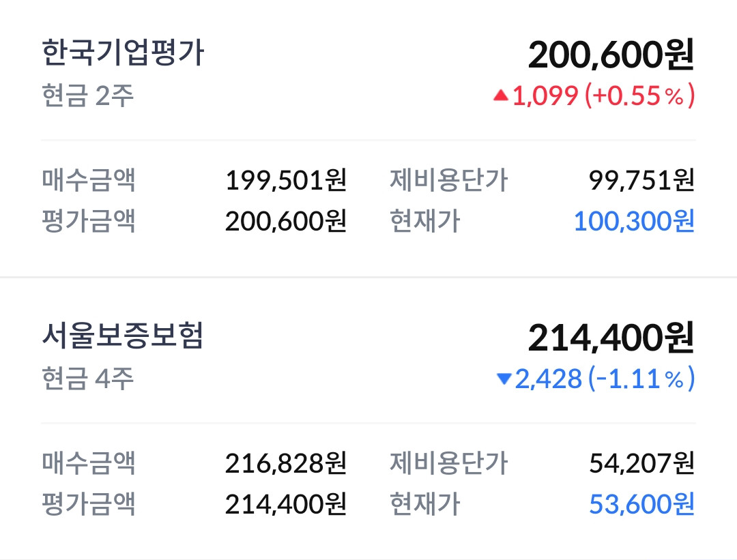
Task: Click the -1.11% loss percentage text
Action: [x=640, y=379]
